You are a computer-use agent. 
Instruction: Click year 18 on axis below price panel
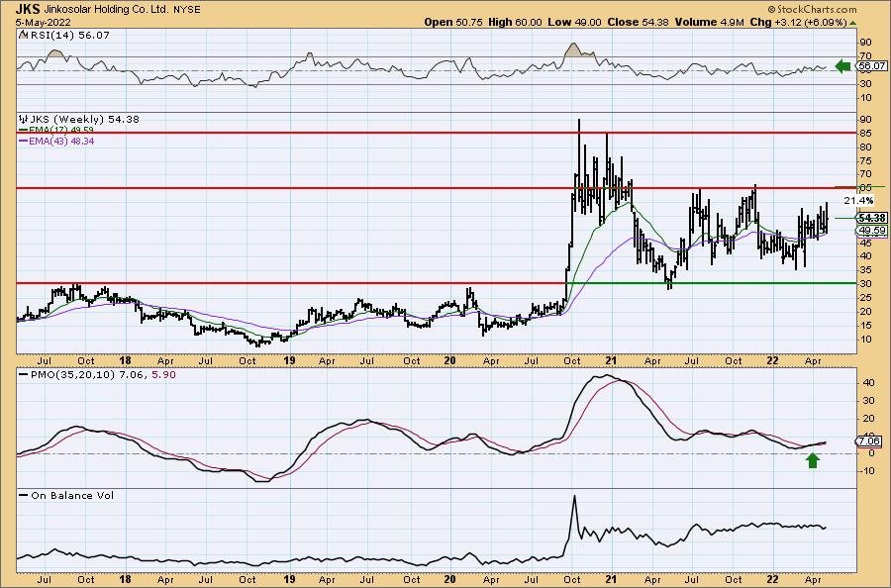tap(125, 360)
